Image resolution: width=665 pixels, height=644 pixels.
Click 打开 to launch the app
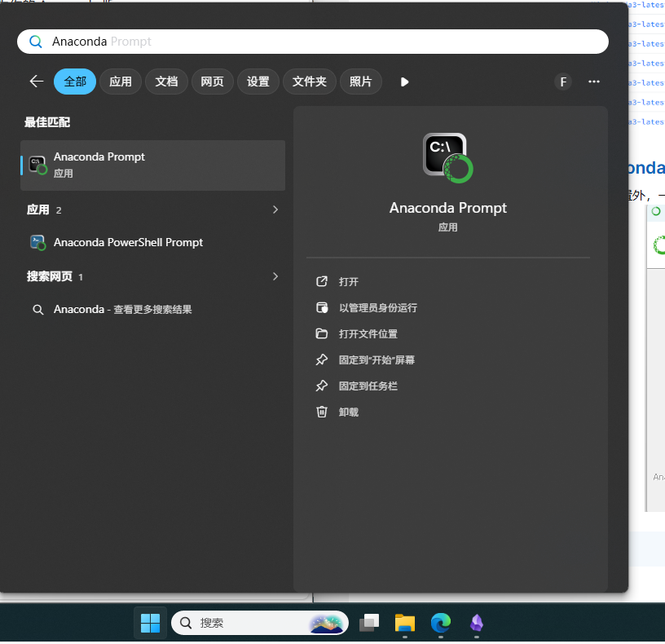[x=348, y=282]
